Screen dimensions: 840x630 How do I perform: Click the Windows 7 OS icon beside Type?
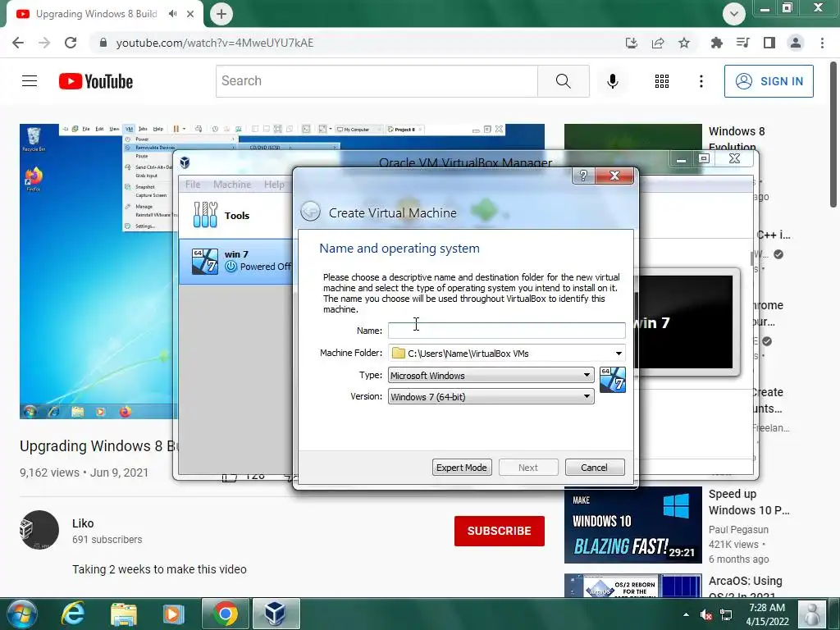[612, 379]
